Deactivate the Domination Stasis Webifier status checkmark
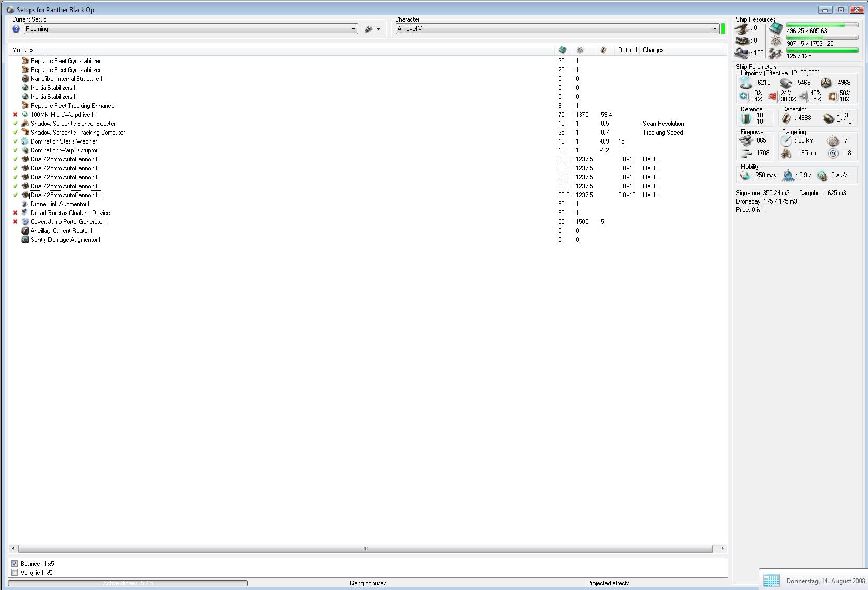 pos(15,141)
